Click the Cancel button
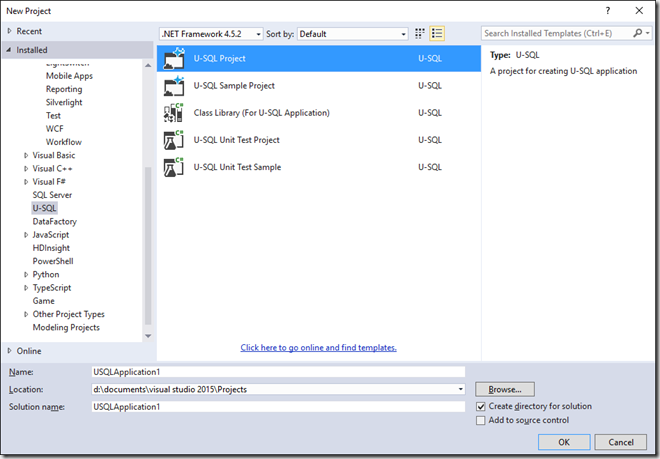 (x=621, y=442)
